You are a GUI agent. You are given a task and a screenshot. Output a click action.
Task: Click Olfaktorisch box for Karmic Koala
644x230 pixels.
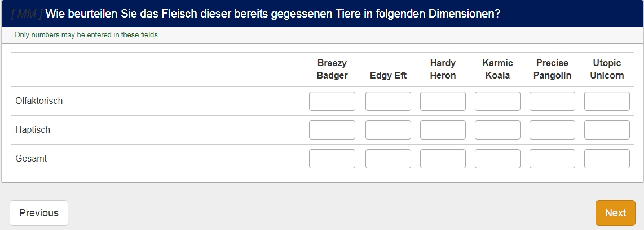point(497,101)
